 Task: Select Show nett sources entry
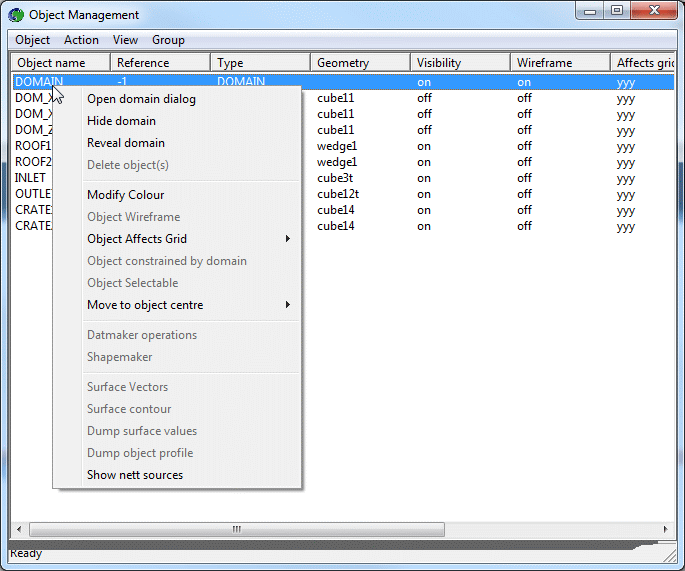(135, 475)
